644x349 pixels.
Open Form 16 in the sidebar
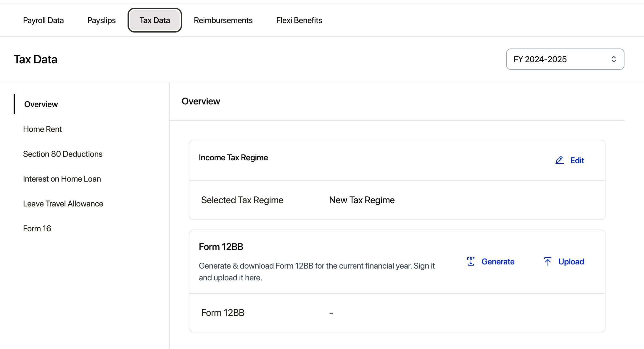pos(37,228)
